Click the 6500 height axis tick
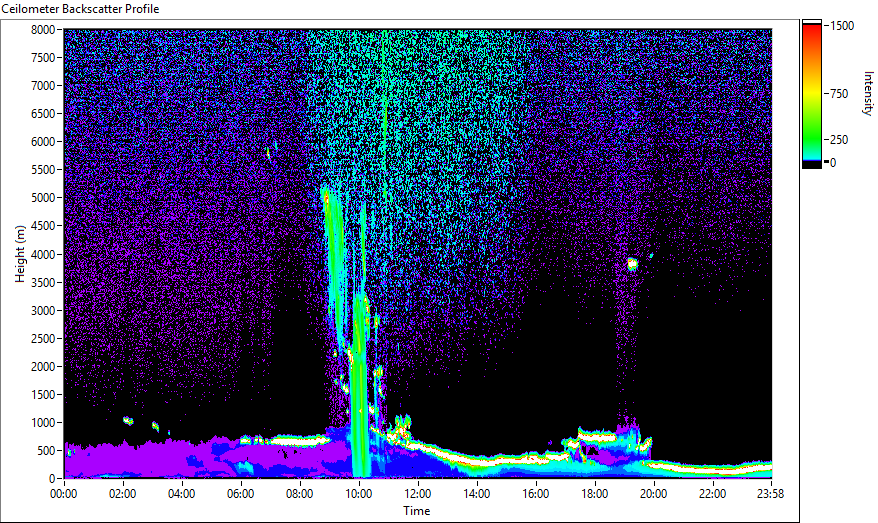 (x=43, y=114)
